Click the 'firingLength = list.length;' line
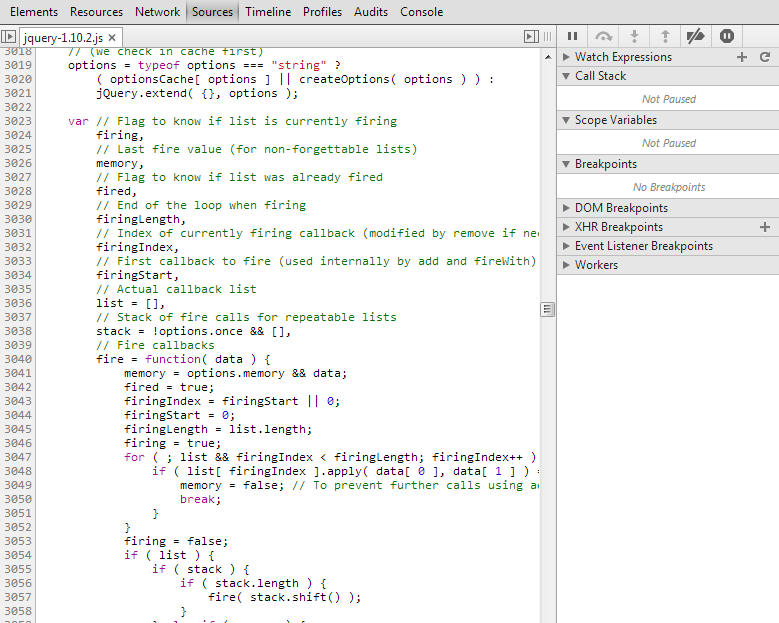The height and width of the screenshot is (623, 779). pos(218,429)
